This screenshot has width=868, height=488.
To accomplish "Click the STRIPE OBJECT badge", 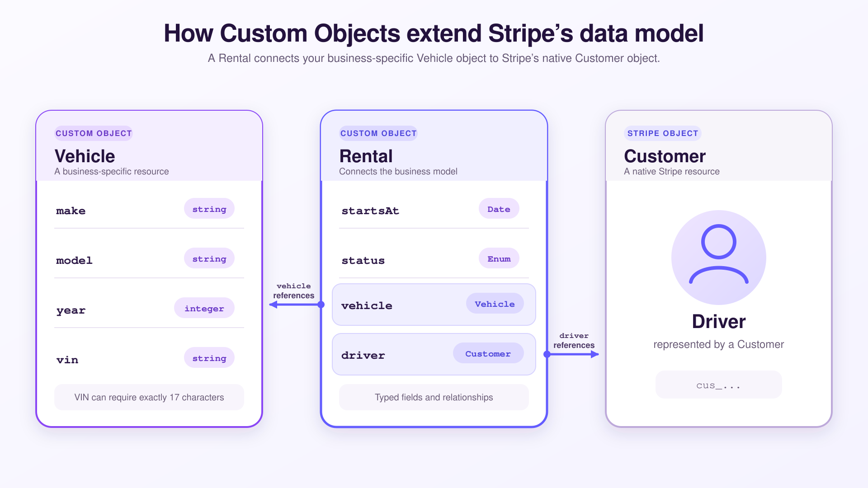I will pos(663,133).
